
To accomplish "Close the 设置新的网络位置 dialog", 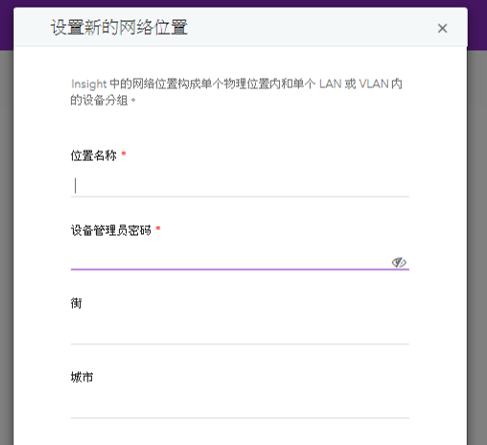I will (x=442, y=28).
